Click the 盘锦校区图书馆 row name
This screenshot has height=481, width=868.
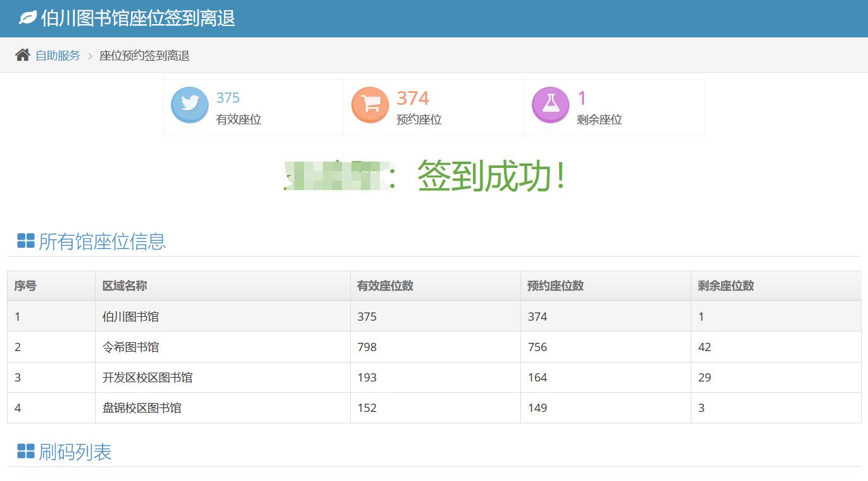[x=142, y=407]
